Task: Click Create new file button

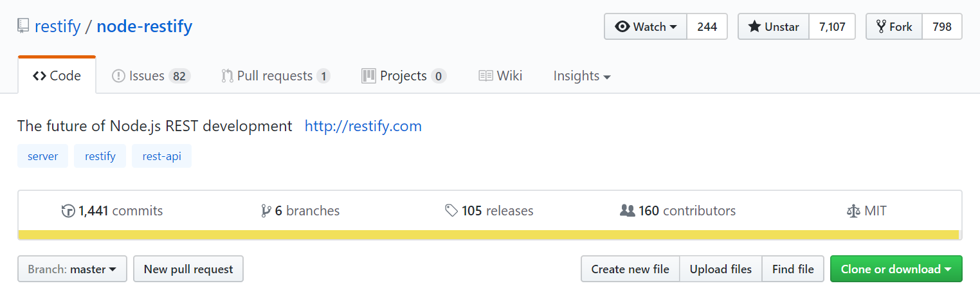Action: pyautogui.click(x=630, y=269)
